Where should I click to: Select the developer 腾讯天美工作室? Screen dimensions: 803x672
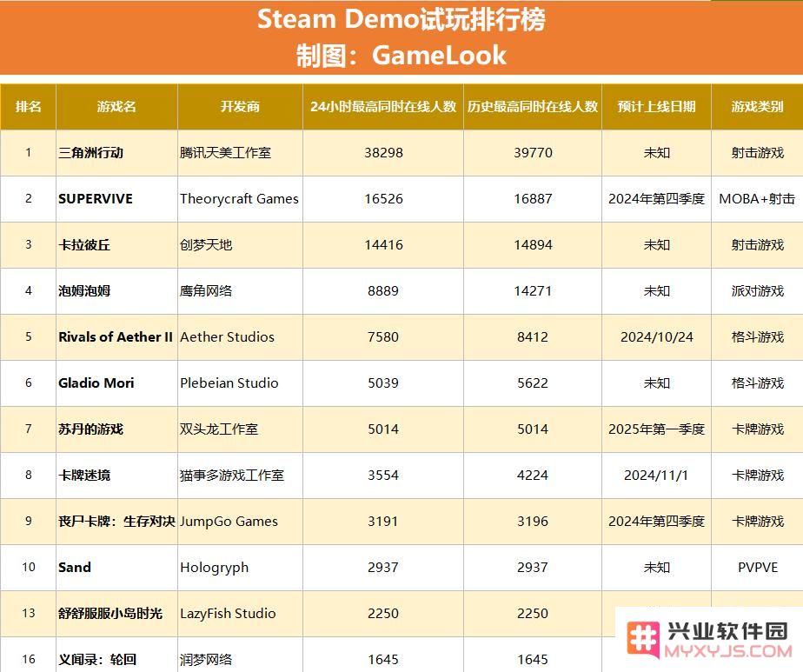[x=225, y=153]
